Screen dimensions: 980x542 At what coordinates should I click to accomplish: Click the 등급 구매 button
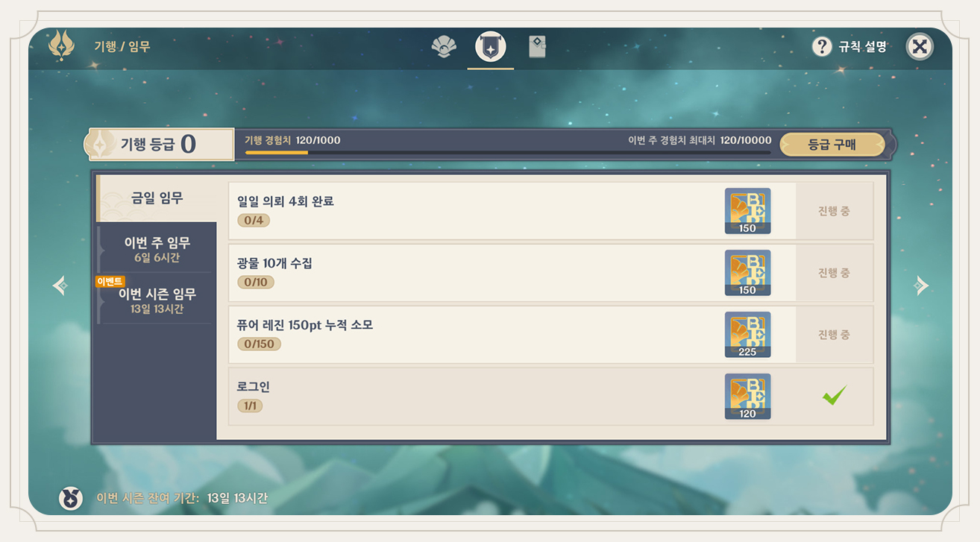(832, 145)
